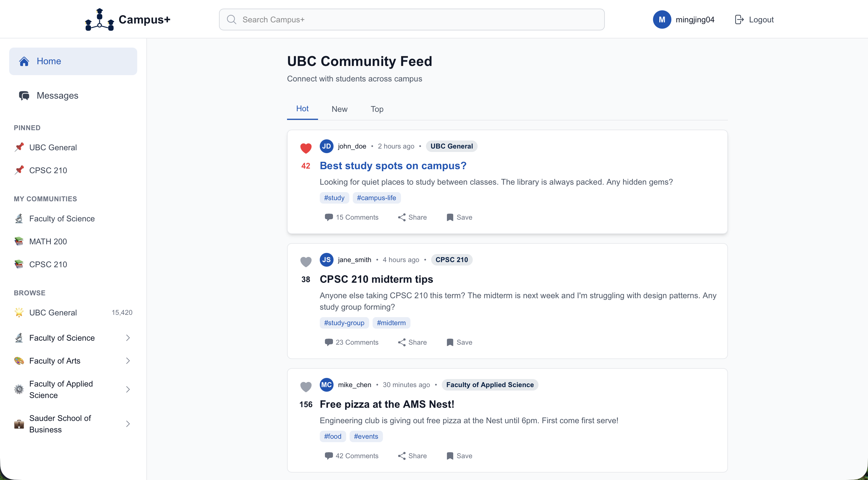Click the JS avatar for jane_smith
This screenshot has height=480, width=868.
coord(326,260)
